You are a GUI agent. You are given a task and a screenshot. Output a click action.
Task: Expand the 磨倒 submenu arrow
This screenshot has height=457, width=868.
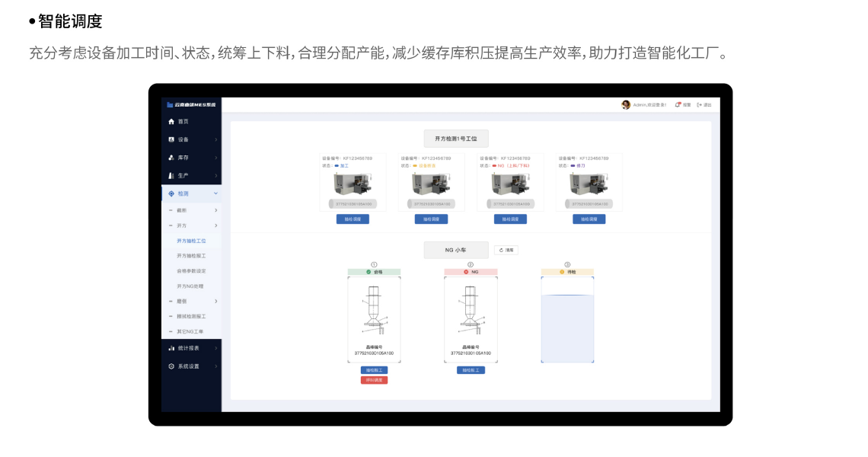(x=215, y=302)
